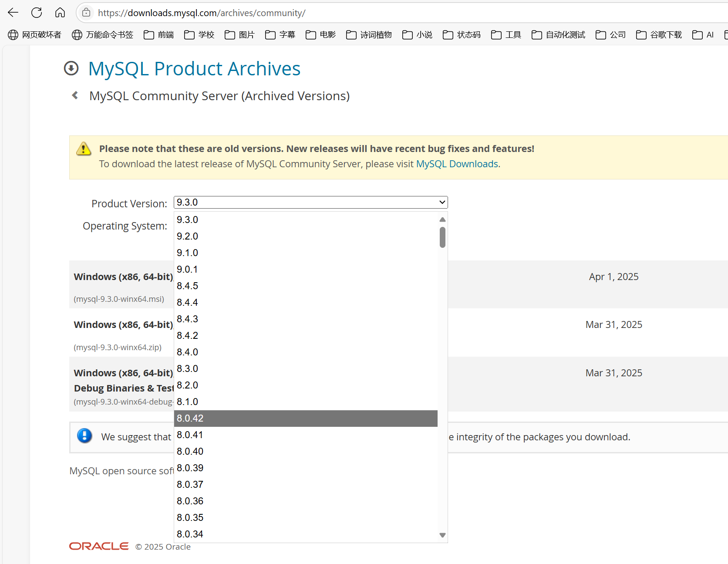Open the 自动化测试 bookmark folder
This screenshot has height=564, width=728.
[x=559, y=35]
